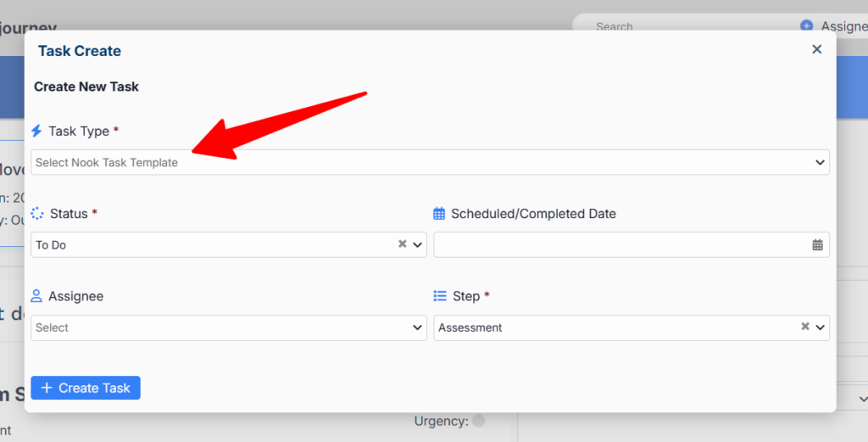Image resolution: width=868 pixels, height=442 pixels.
Task: Open the Assignee Select dropdown
Action: (x=228, y=327)
